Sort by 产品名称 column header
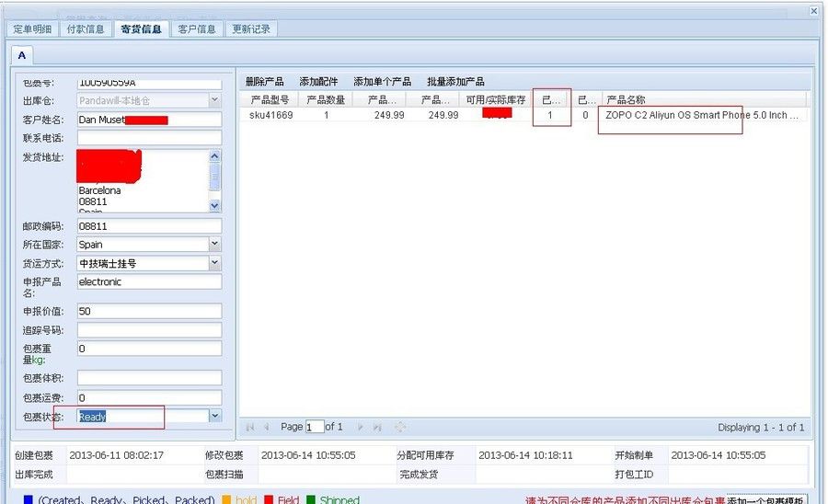The height and width of the screenshot is (504, 828). [705, 99]
